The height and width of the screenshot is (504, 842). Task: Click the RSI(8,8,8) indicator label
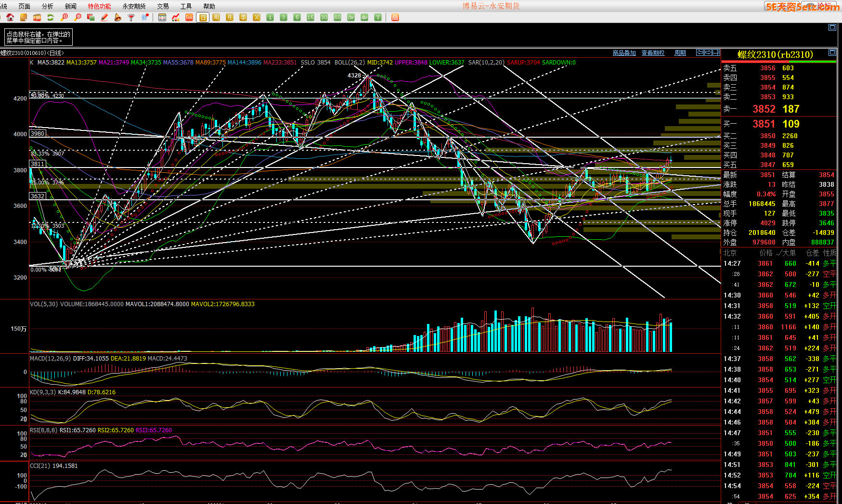pyautogui.click(x=43, y=430)
